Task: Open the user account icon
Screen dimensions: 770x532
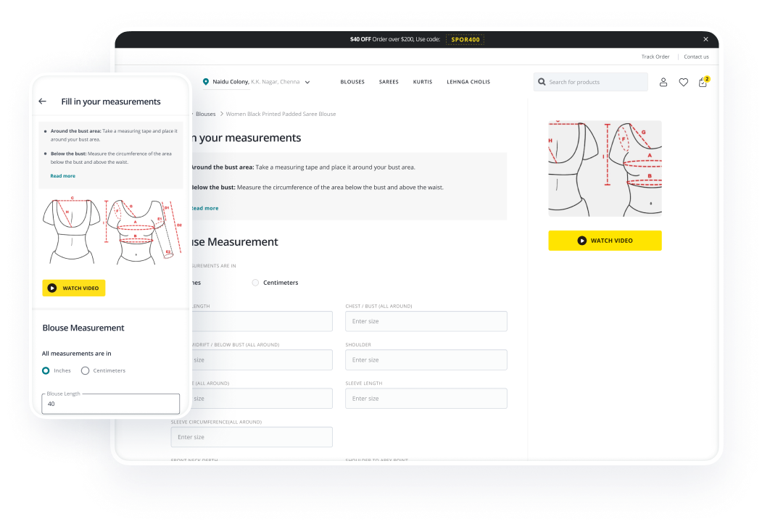Action: [x=663, y=83]
